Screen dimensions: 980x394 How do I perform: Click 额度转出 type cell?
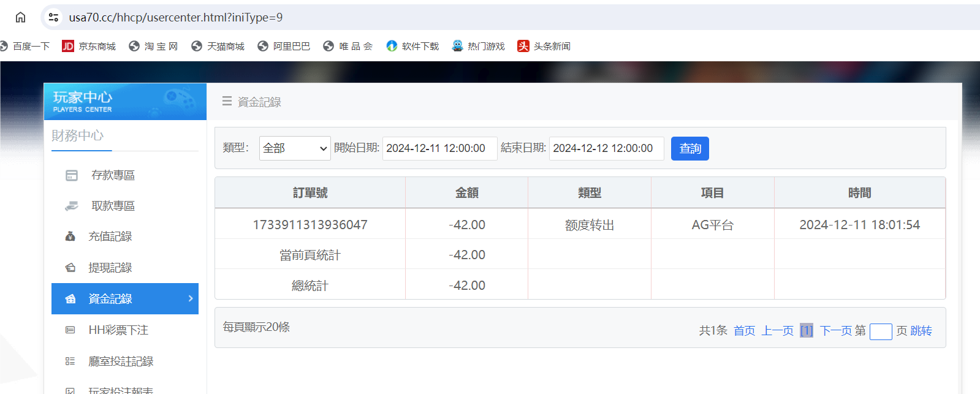pos(590,225)
